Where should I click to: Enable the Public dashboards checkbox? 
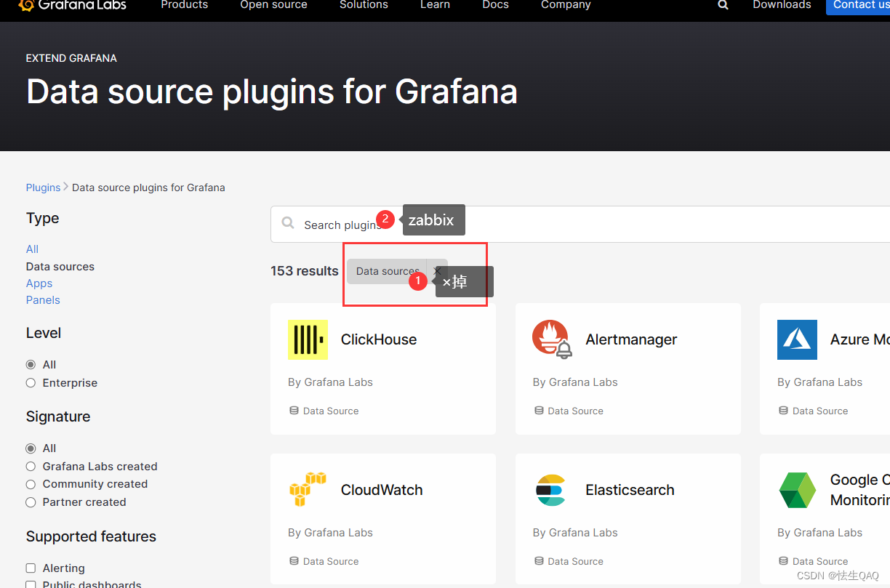(x=31, y=584)
